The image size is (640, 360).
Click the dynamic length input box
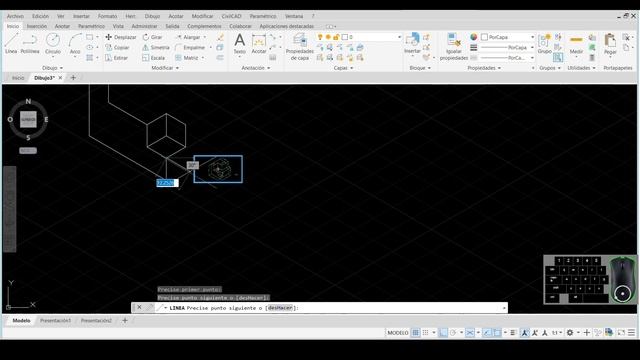tap(167, 183)
